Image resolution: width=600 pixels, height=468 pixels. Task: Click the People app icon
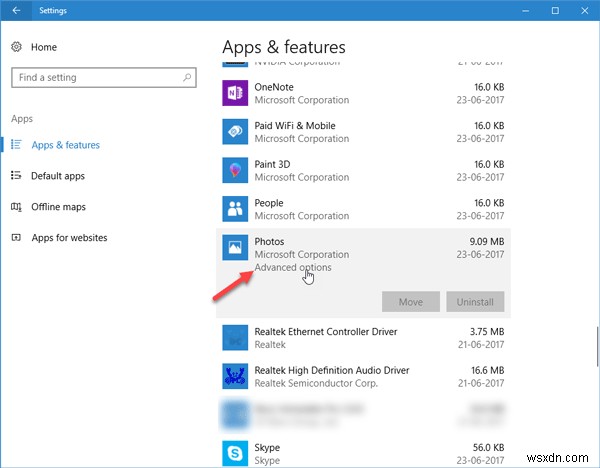tap(235, 209)
